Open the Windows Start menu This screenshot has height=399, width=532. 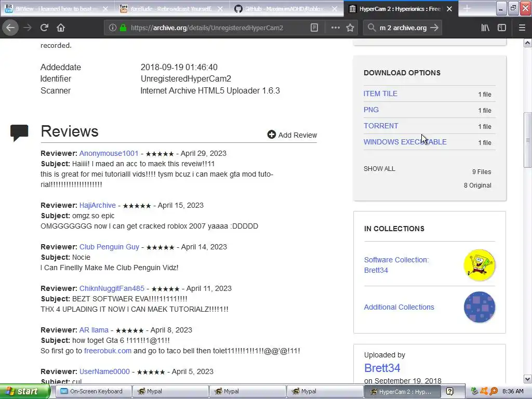click(25, 391)
